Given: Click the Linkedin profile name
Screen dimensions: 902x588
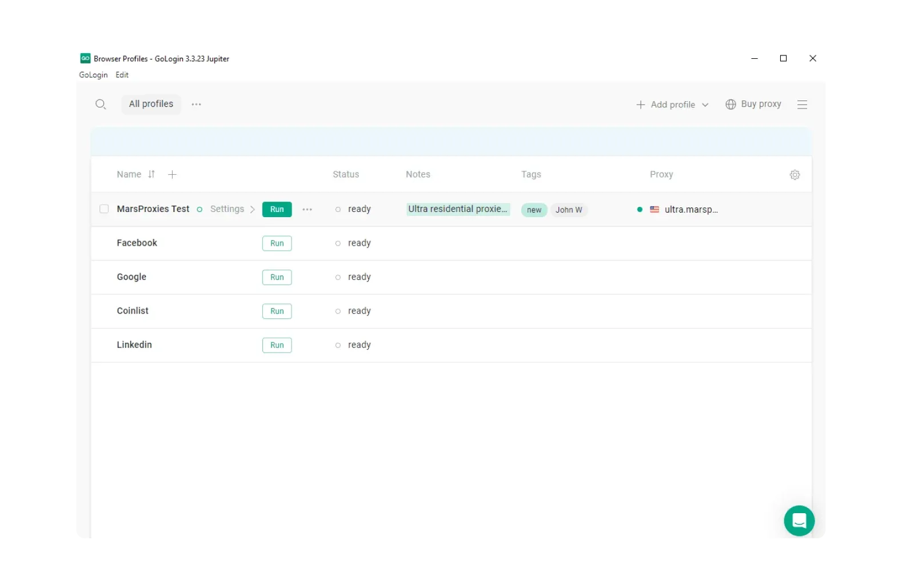Looking at the screenshot, I should point(134,345).
